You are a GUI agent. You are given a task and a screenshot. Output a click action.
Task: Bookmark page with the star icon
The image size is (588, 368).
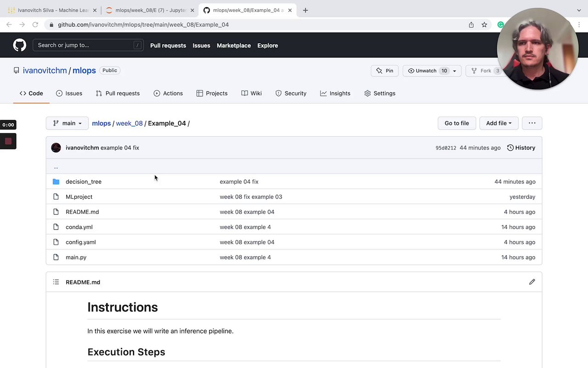click(484, 25)
